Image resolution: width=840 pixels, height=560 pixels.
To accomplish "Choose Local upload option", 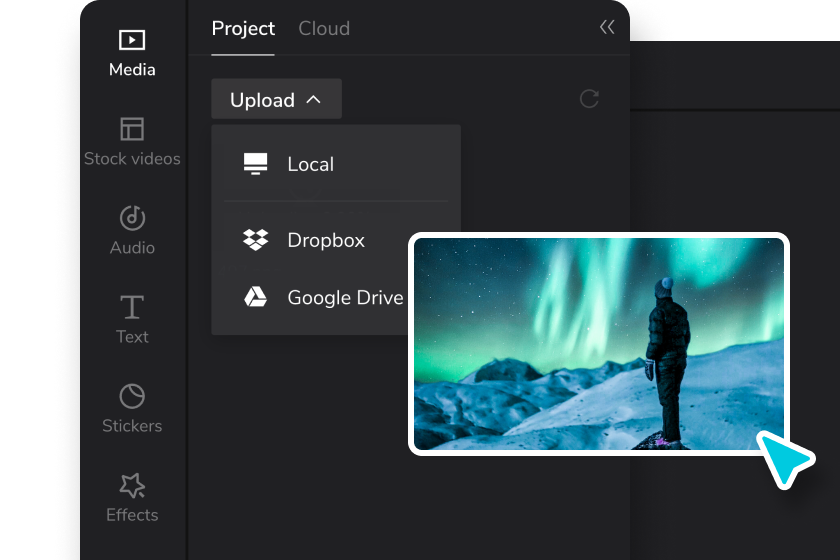I will click(336, 164).
